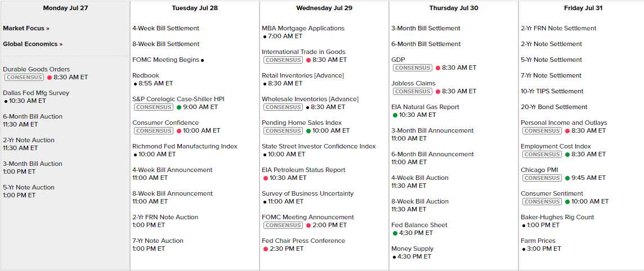Click green dot next to EIA Natural Gas Report
The width and height of the screenshot is (644, 271).
(395, 115)
